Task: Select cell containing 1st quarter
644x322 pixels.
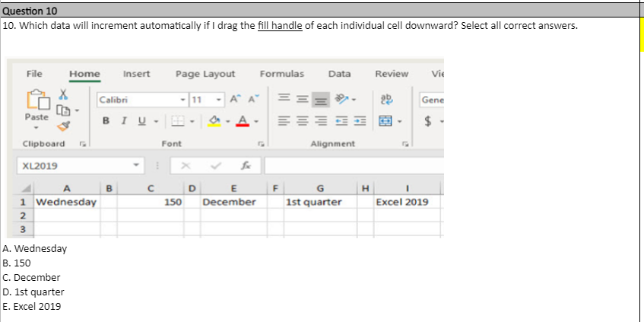Action: 320,202
